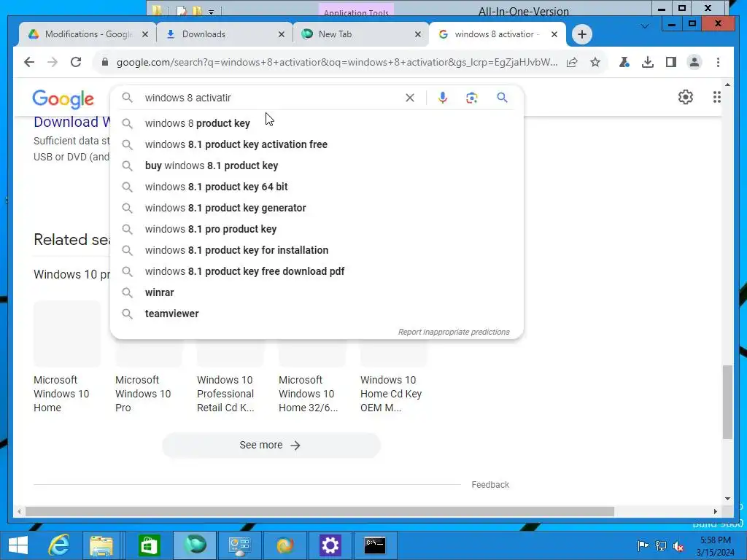Start voice search with microphone
Viewport: 747px width, 560px height.
[443, 98]
